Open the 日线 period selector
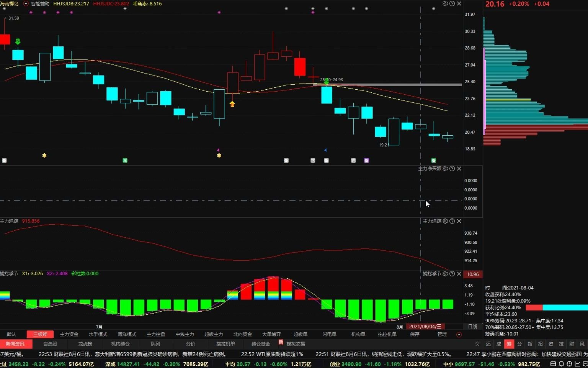This screenshot has width=588, height=368. (473, 327)
